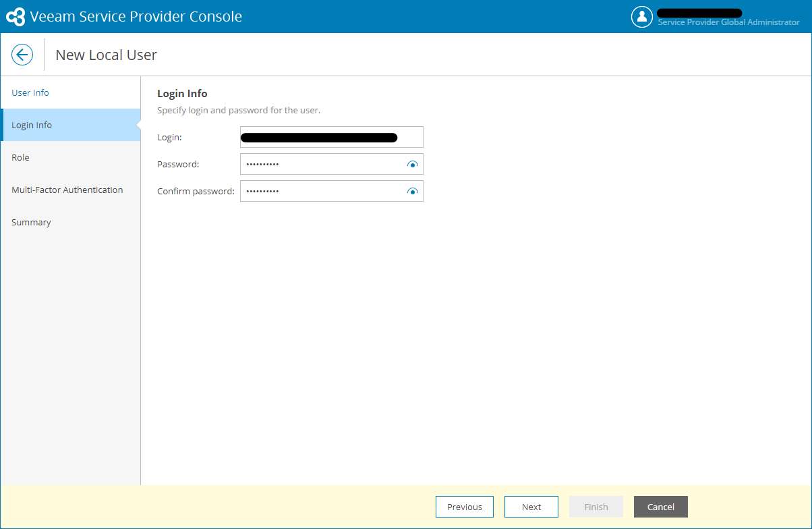
Task: Open the User Info step
Action: (70, 92)
